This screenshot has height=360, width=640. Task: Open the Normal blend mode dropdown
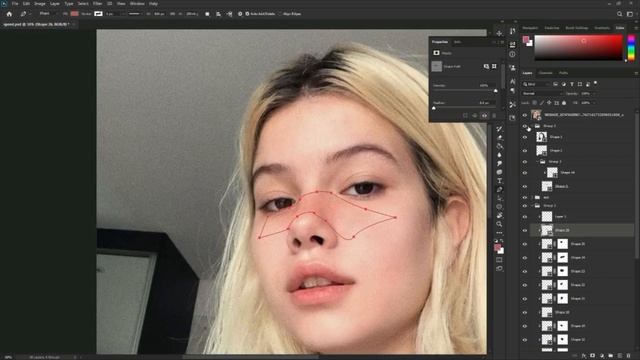point(542,93)
